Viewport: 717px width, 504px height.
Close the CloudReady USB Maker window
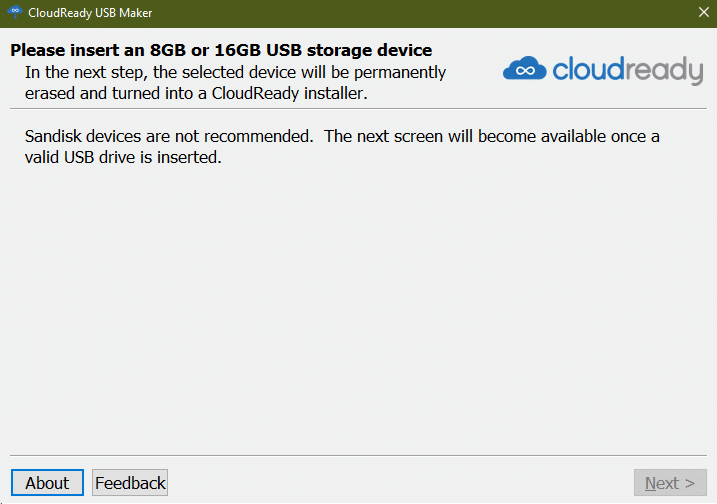click(x=702, y=12)
